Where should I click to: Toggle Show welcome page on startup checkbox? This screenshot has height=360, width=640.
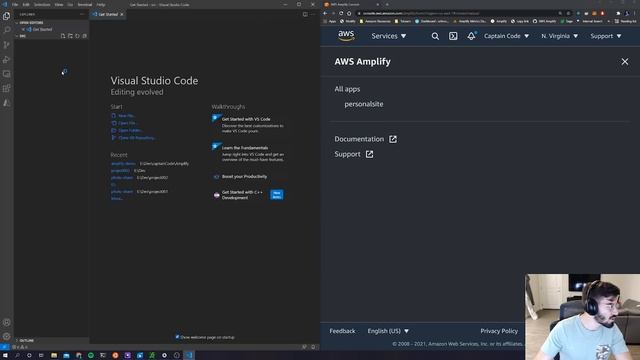click(177, 337)
